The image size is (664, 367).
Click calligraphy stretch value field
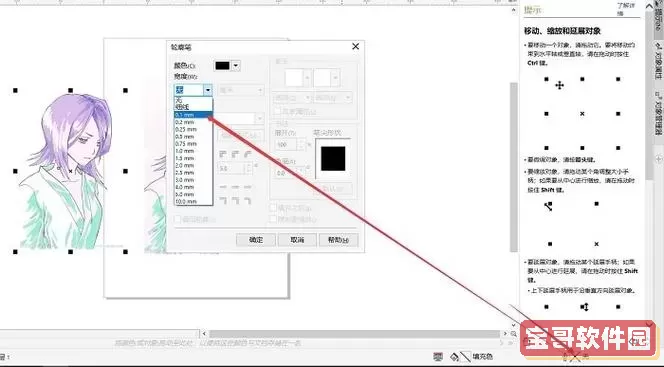286,145
